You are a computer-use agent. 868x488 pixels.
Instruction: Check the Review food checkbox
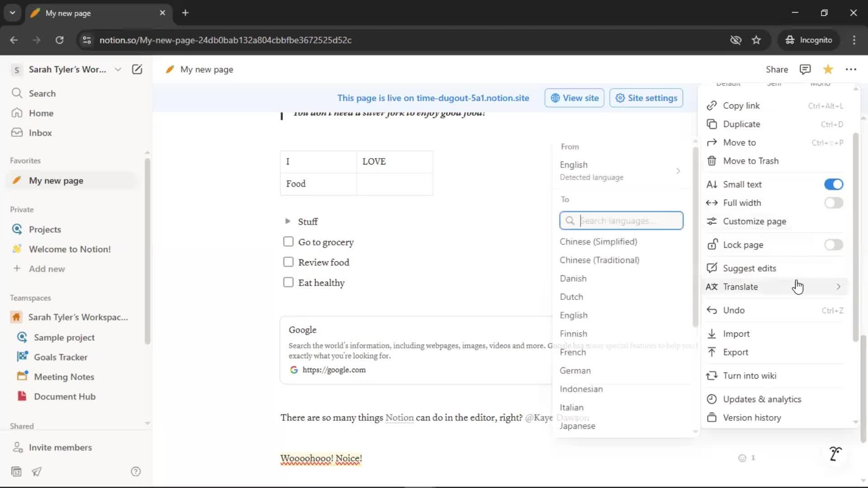288,262
